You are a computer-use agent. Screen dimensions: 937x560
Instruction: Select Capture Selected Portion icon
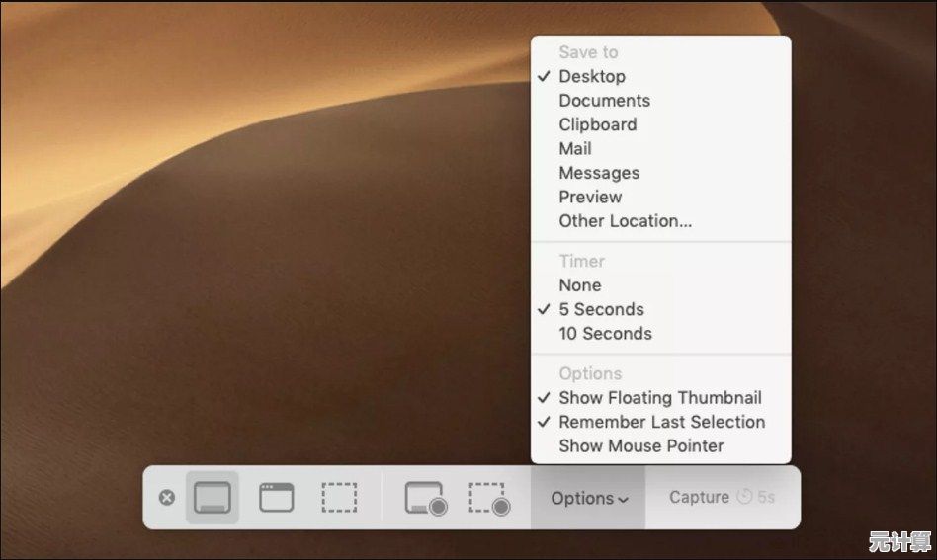pyautogui.click(x=339, y=498)
